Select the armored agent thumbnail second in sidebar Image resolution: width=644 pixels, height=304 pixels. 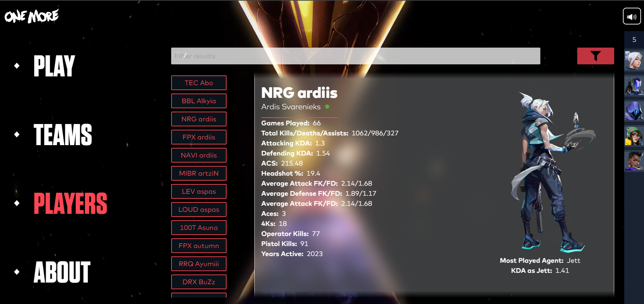pyautogui.click(x=634, y=86)
